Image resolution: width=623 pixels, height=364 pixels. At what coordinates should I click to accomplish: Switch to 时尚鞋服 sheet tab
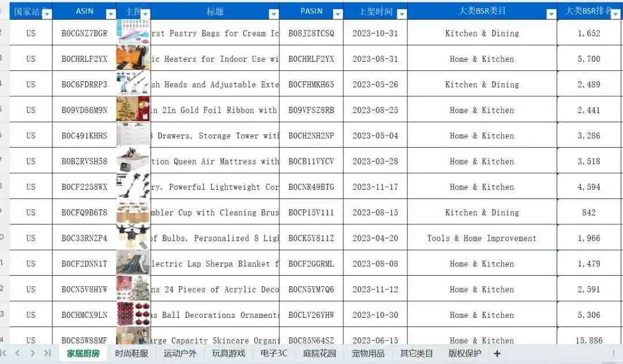pos(132,353)
